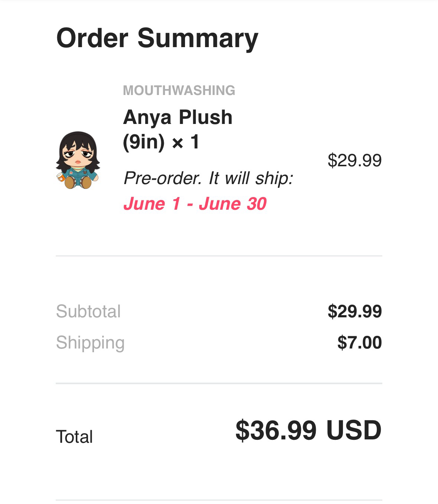
Task: Click the pink "June 1" start date
Action: (x=152, y=204)
